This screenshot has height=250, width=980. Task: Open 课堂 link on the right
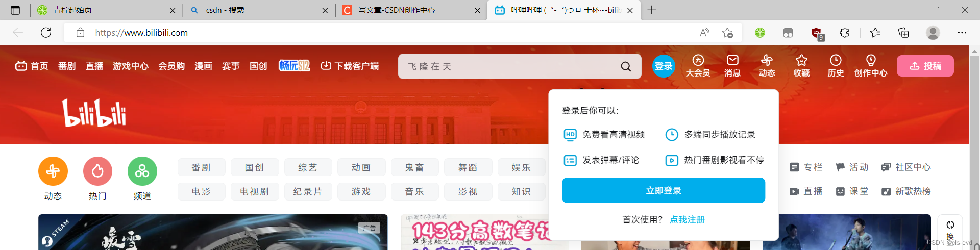(852, 191)
